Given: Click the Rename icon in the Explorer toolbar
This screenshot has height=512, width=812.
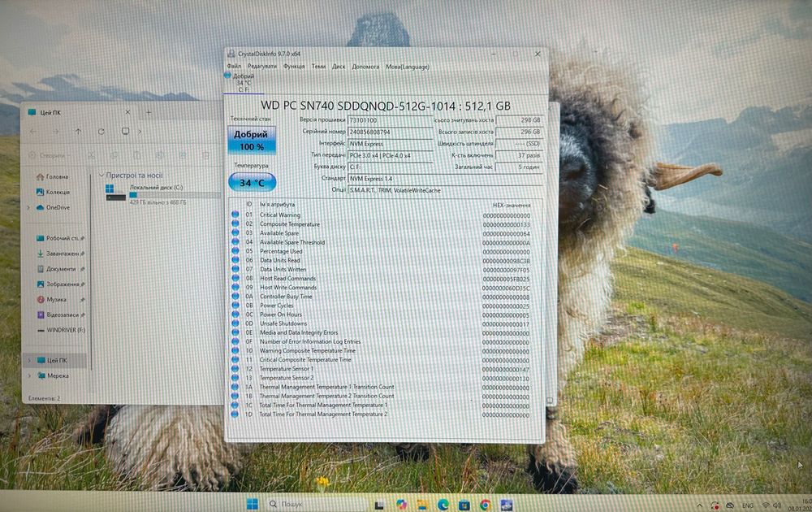Looking at the screenshot, I should click(x=160, y=155).
